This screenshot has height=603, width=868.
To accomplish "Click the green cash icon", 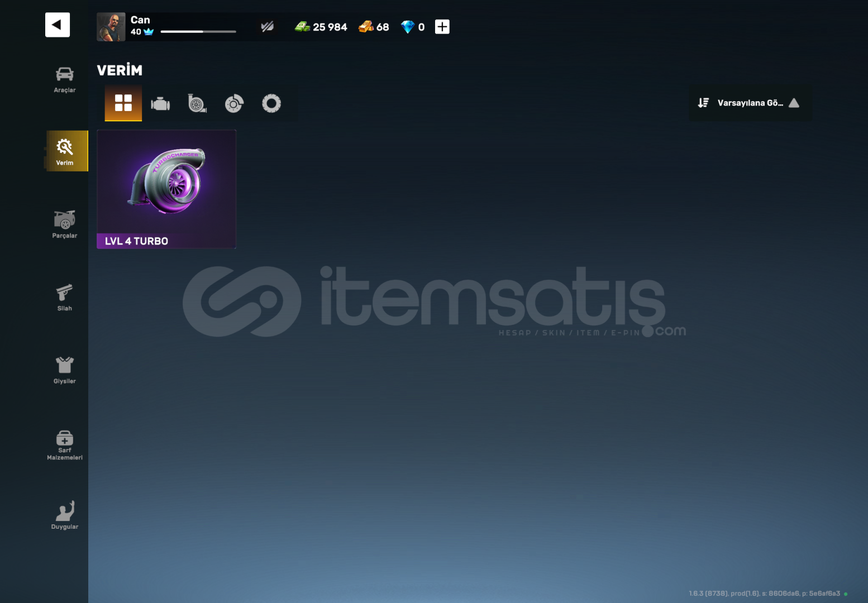I will tap(302, 27).
